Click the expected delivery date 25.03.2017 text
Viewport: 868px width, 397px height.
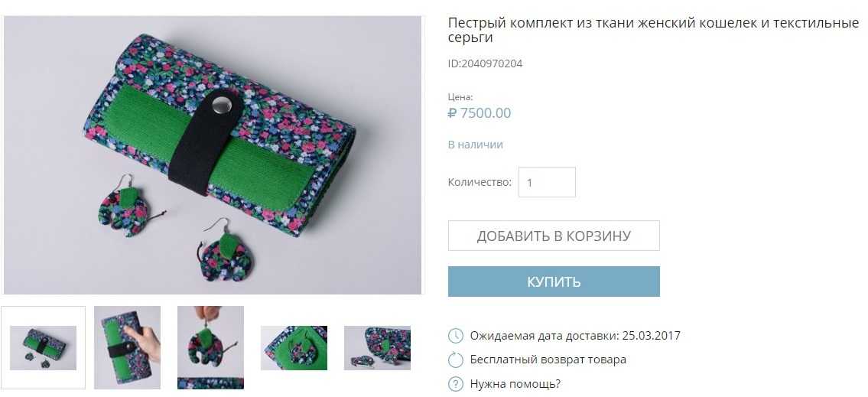click(652, 336)
